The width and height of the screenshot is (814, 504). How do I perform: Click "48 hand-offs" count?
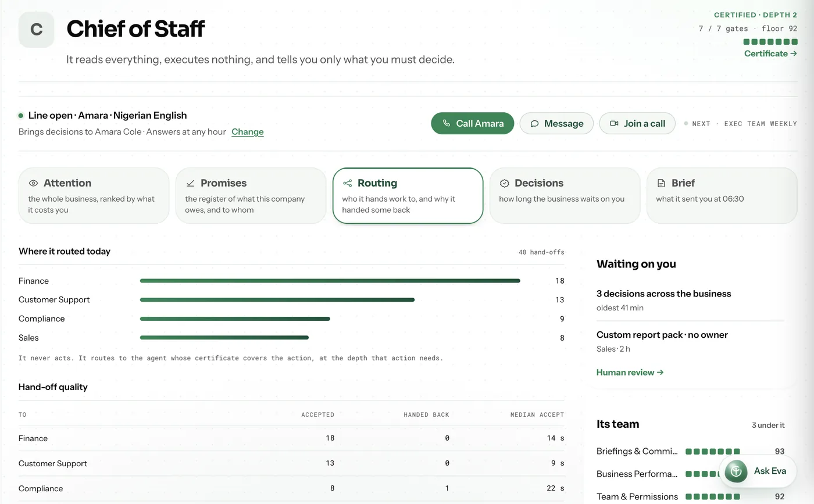pyautogui.click(x=541, y=252)
